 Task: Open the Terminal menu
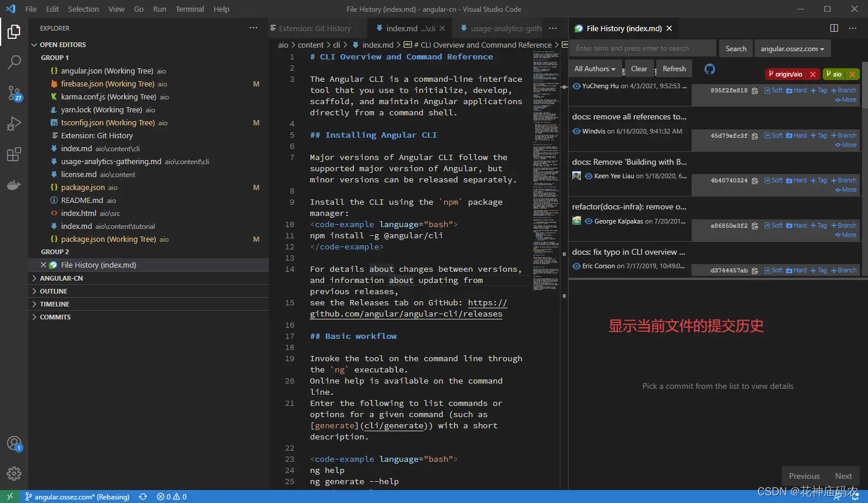pos(190,9)
